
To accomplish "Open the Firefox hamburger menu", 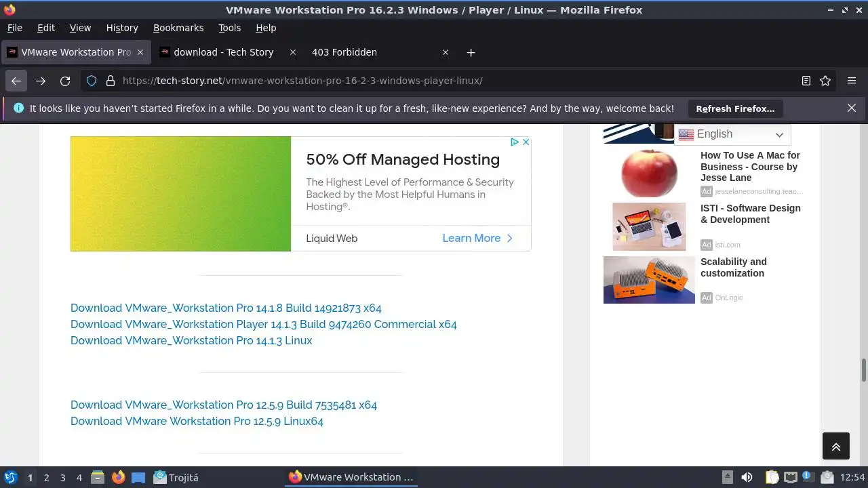I will pyautogui.click(x=852, y=81).
